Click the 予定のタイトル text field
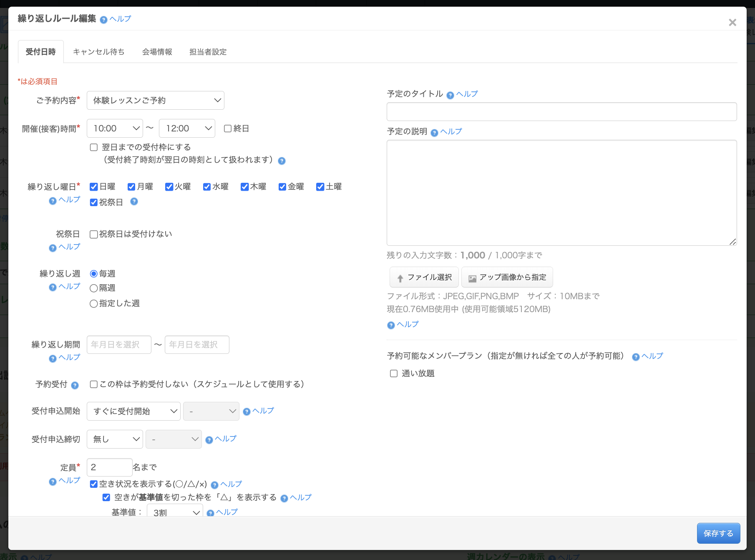 point(561,112)
